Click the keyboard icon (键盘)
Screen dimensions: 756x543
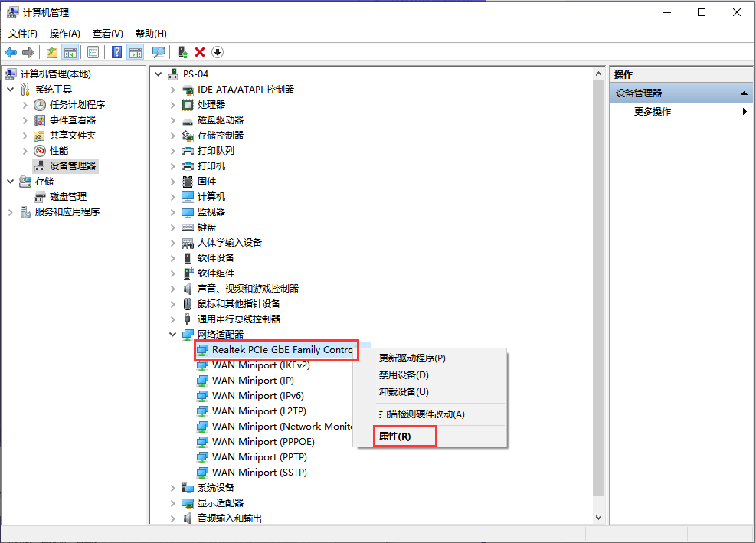pos(188,227)
